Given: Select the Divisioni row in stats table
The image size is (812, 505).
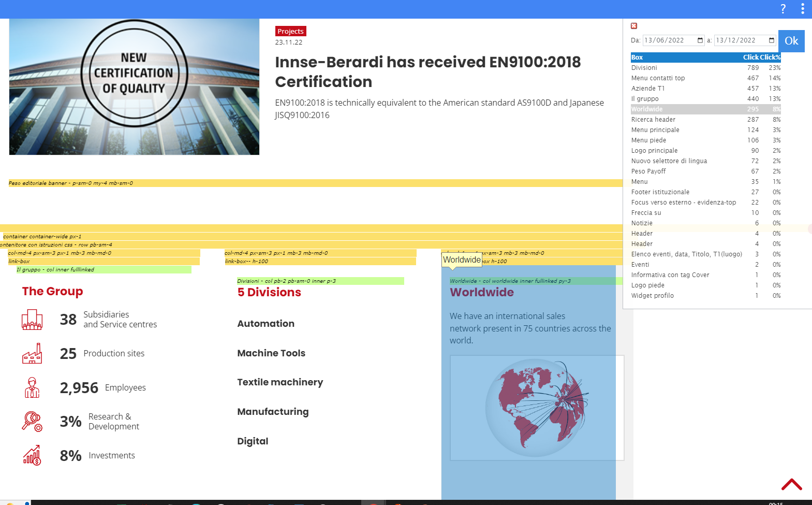Looking at the screenshot, I should pos(706,68).
